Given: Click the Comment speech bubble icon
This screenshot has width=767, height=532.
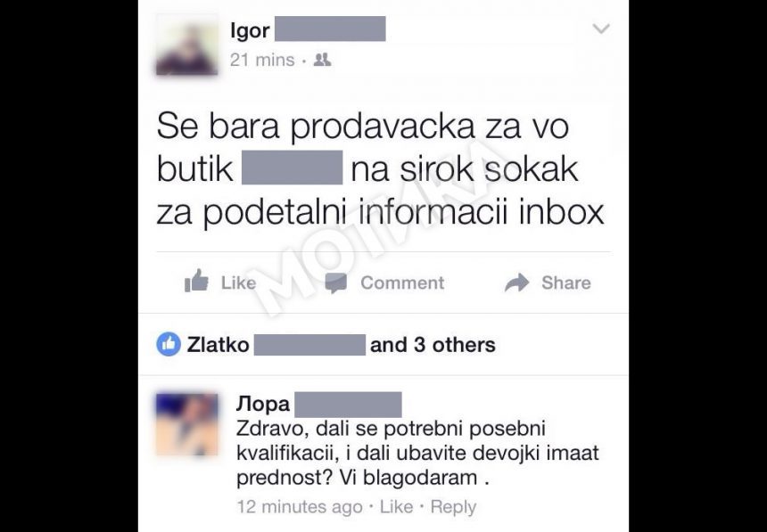Looking at the screenshot, I should [x=336, y=282].
